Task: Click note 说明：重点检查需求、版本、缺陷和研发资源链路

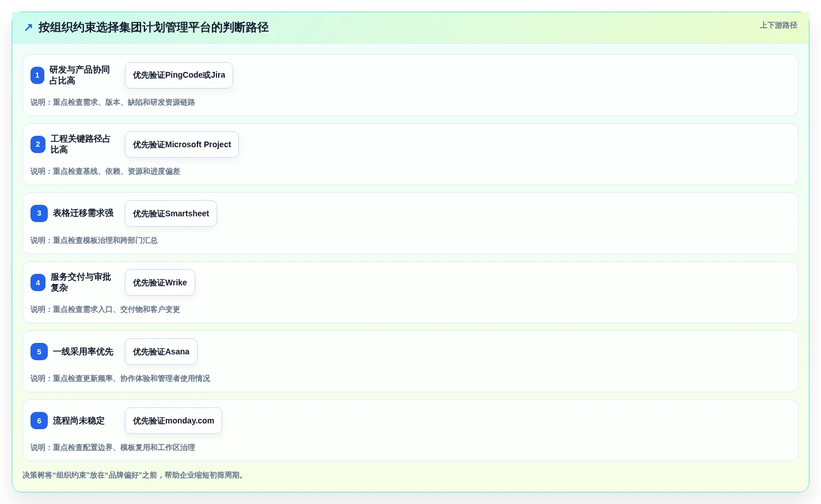Action: coord(113,102)
